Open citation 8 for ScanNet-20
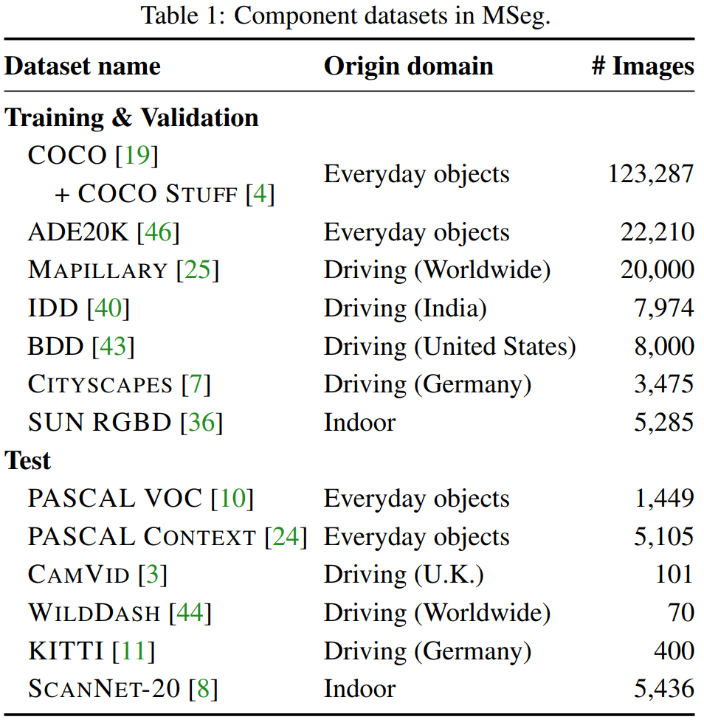Image resolution: width=704 pixels, height=728 pixels. point(204,688)
